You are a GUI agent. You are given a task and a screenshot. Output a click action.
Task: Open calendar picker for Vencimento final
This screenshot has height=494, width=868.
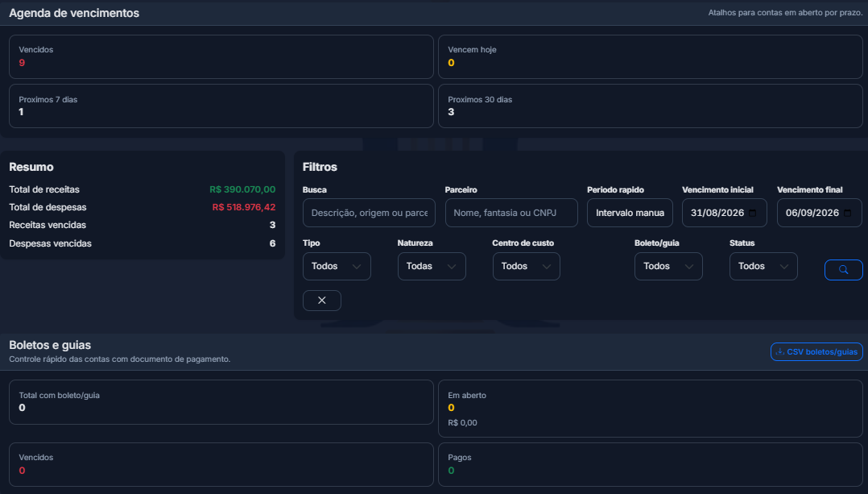[848, 213]
